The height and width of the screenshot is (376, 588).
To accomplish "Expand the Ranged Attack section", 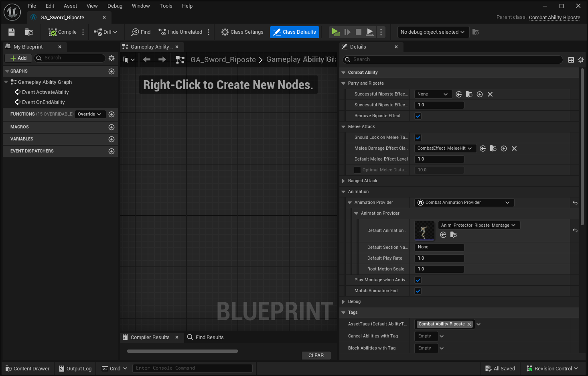I will click(x=343, y=181).
